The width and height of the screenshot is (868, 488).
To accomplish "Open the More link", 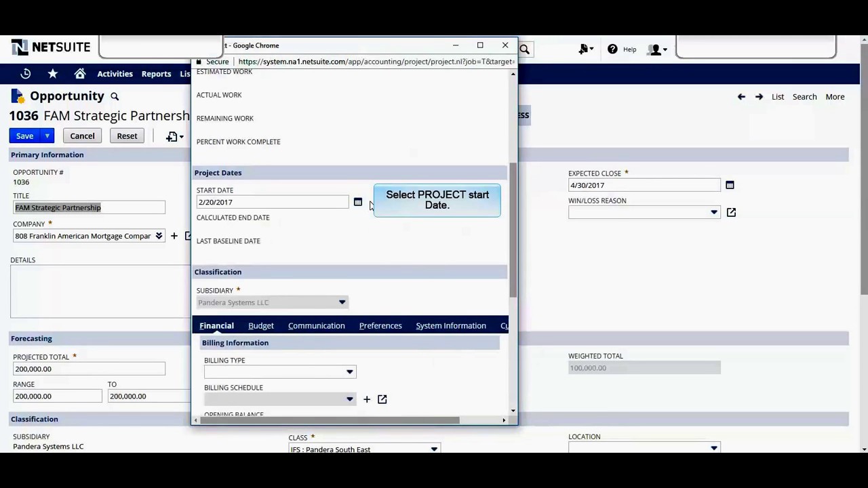I will [x=835, y=97].
